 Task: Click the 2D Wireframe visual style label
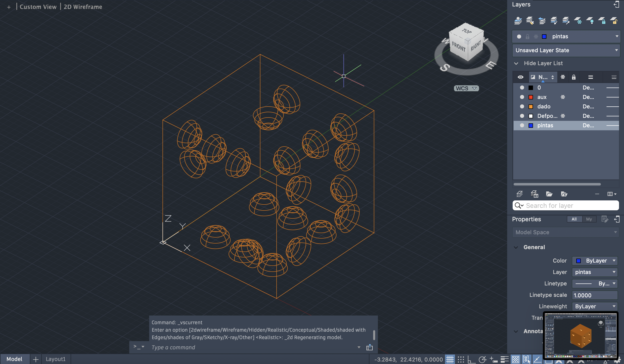tap(83, 7)
